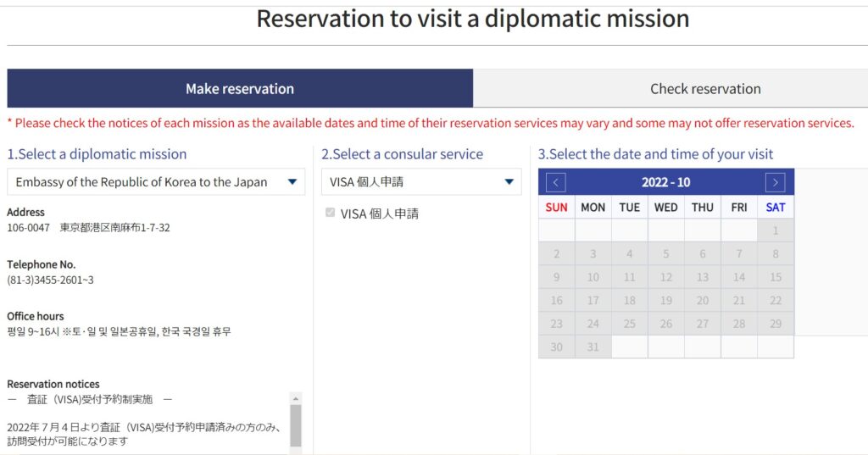
Task: Select October 27 in the calendar
Action: click(x=703, y=324)
